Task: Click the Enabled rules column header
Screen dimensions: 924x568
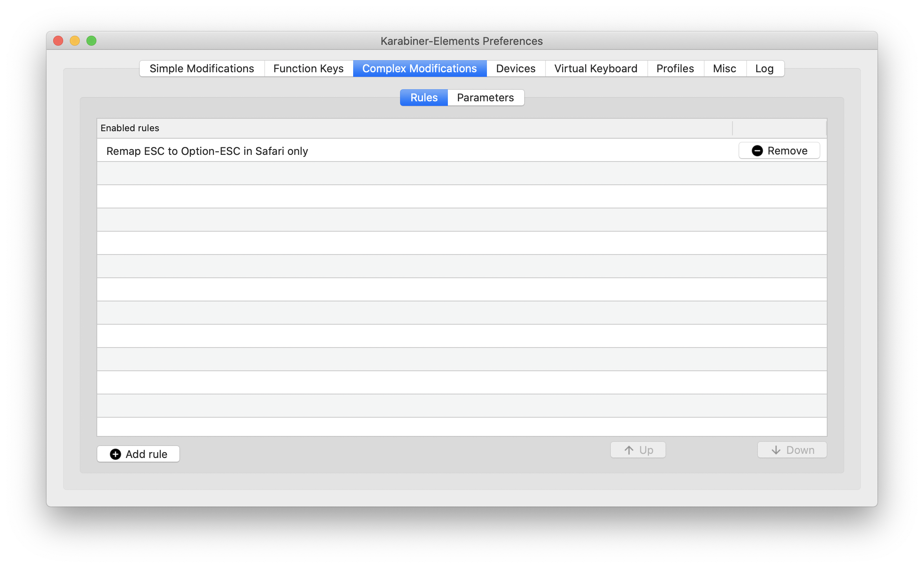Action: click(129, 128)
